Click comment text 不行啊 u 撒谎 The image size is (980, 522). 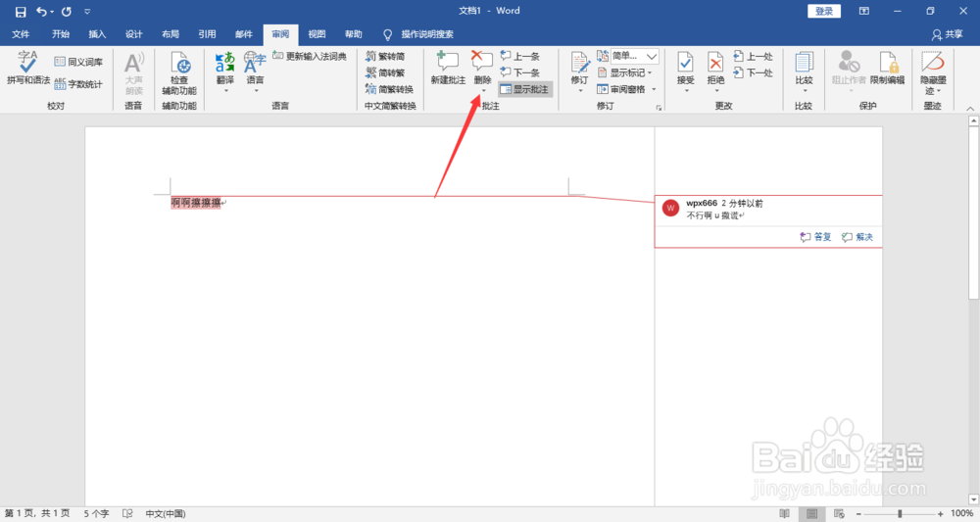715,215
